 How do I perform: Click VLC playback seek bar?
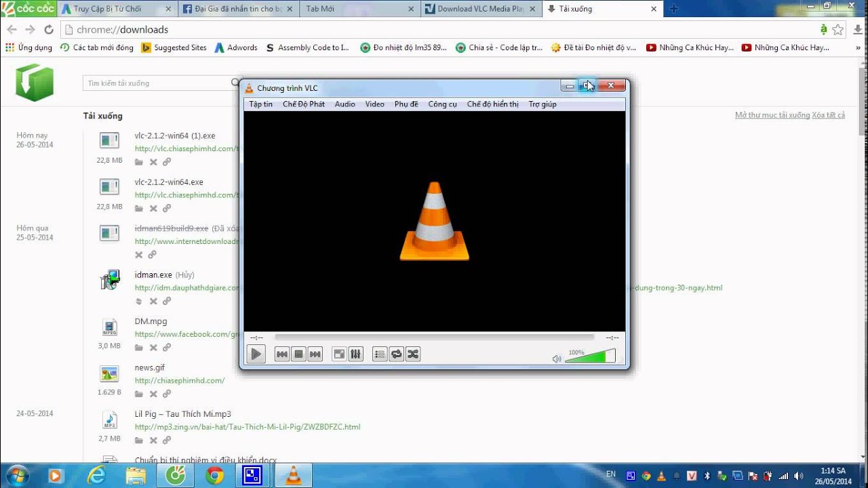435,337
